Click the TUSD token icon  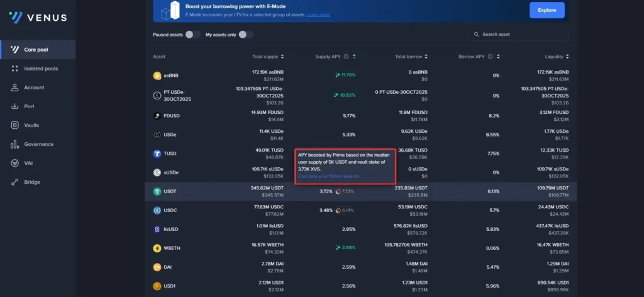pos(157,154)
